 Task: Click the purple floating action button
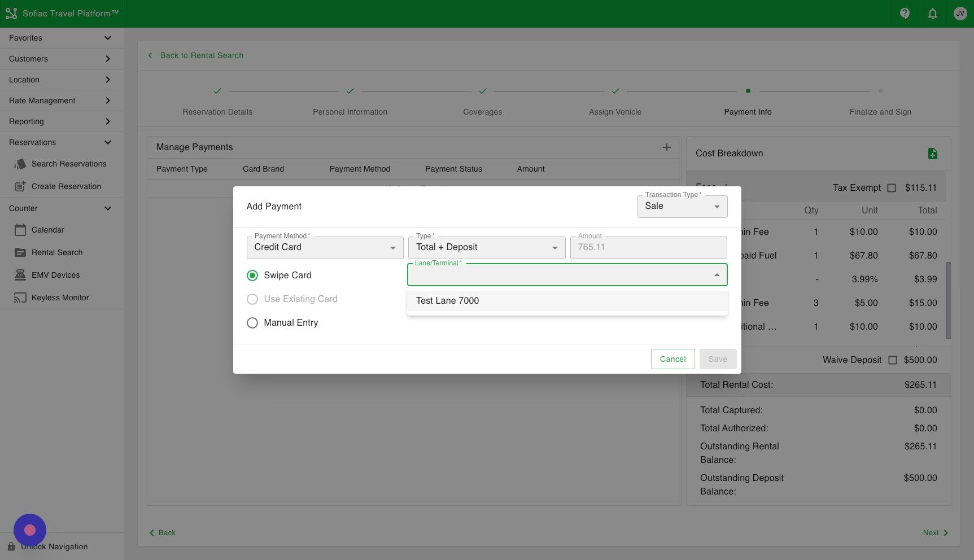tap(30, 530)
